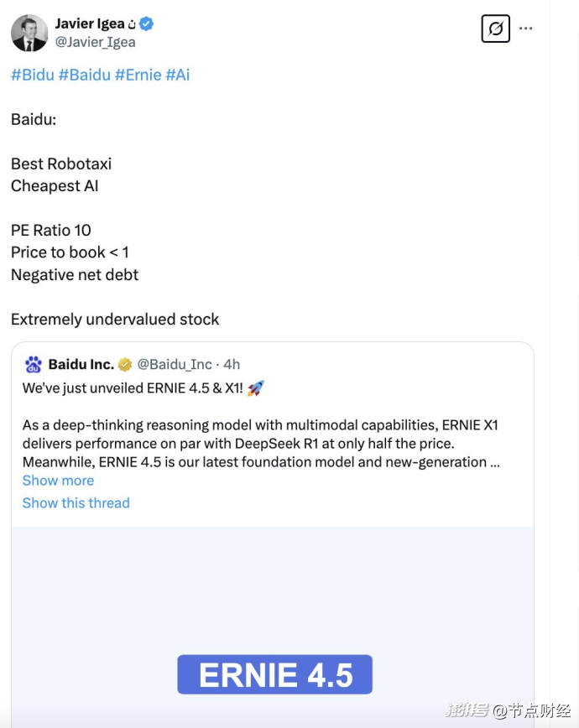Image resolution: width=579 pixels, height=728 pixels.
Task: Expand quoted tweet with Show more
Action: [x=58, y=481]
